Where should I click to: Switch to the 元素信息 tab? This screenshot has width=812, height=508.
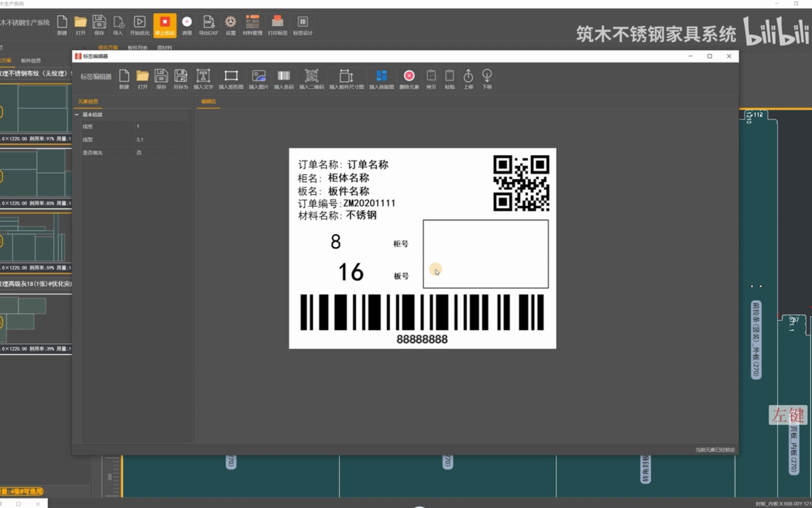coord(88,101)
